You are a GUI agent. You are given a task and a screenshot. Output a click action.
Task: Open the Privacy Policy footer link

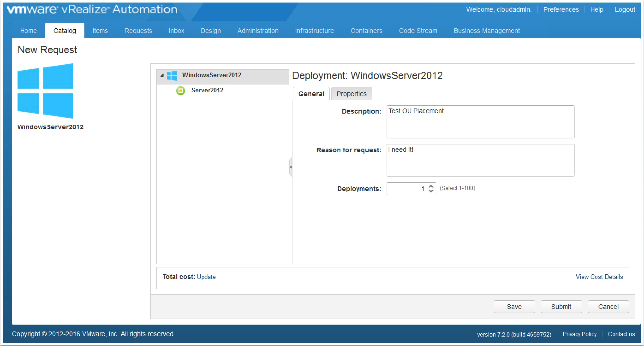(x=579, y=334)
